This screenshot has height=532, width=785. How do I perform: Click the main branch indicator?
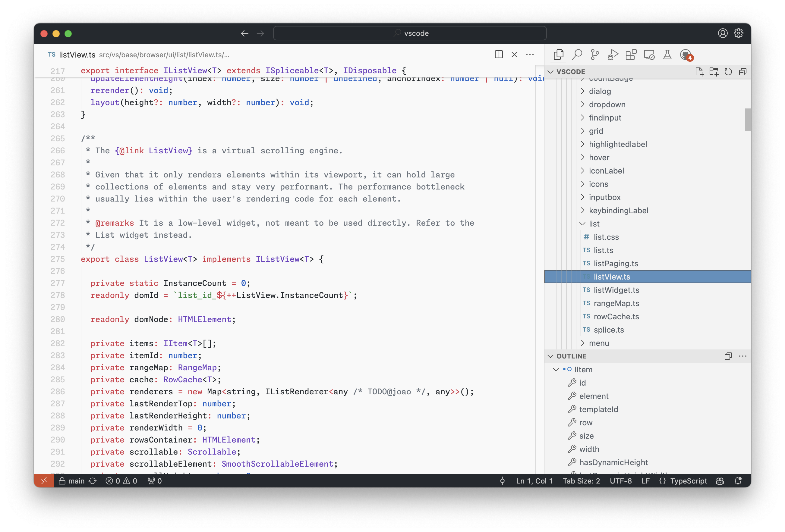(x=76, y=481)
